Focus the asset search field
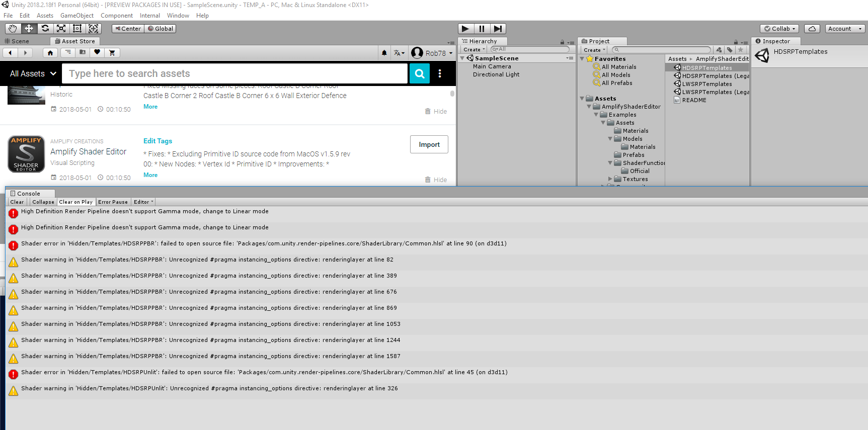868x430 pixels. (234, 73)
